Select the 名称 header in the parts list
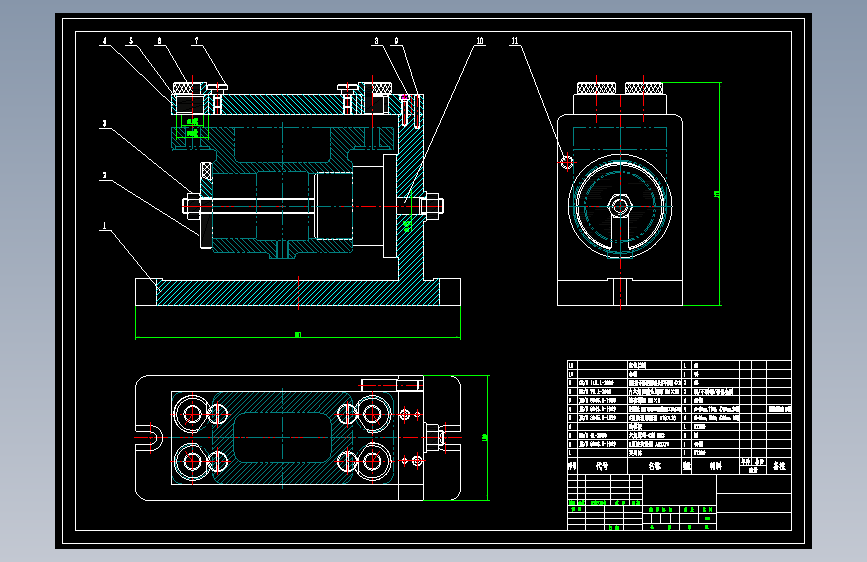Screen dimensions: 867x562 pyautogui.click(x=655, y=466)
